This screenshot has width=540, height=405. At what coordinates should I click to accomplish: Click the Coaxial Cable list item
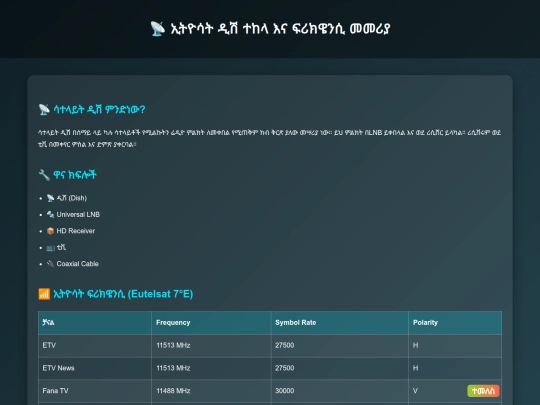pos(77,264)
